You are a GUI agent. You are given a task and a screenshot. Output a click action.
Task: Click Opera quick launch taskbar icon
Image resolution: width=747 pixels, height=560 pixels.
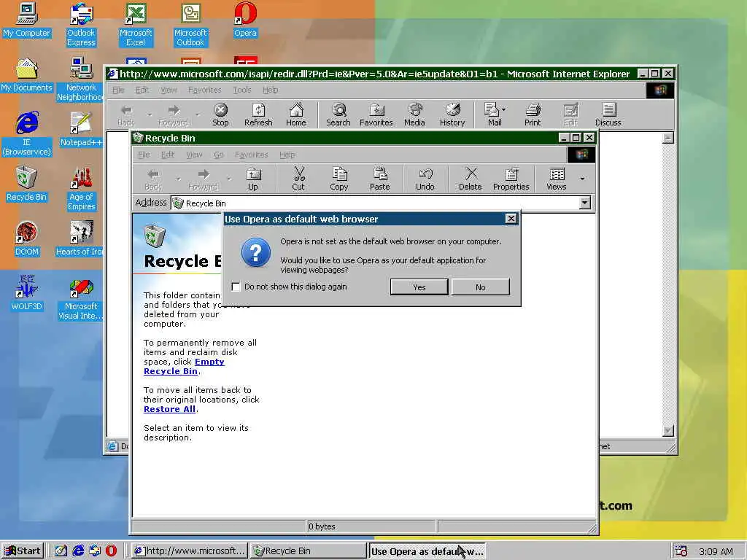(x=111, y=551)
